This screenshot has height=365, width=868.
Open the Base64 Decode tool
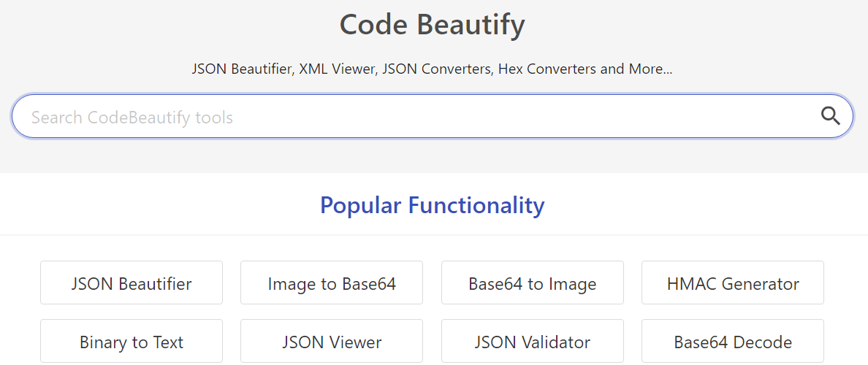[733, 342]
